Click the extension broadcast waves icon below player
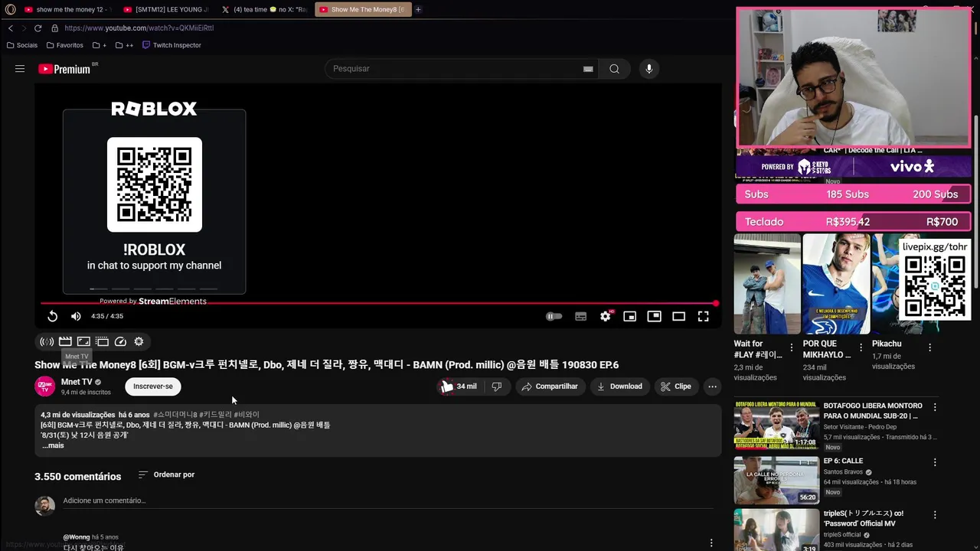 click(47, 342)
